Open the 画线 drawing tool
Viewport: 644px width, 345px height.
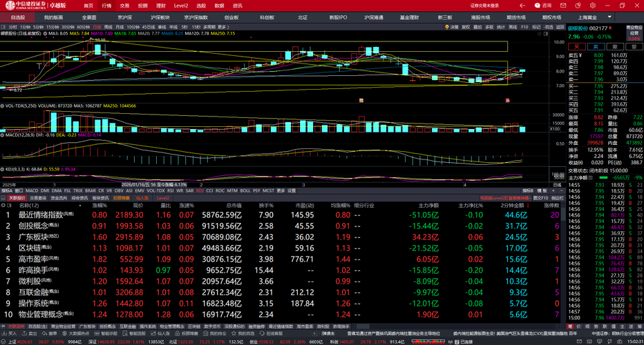513,27
